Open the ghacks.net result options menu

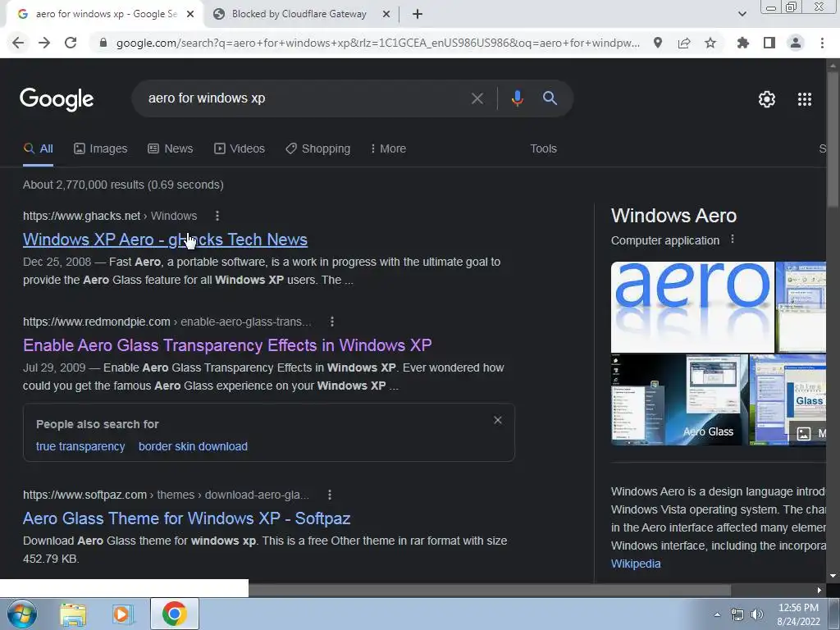[217, 216]
